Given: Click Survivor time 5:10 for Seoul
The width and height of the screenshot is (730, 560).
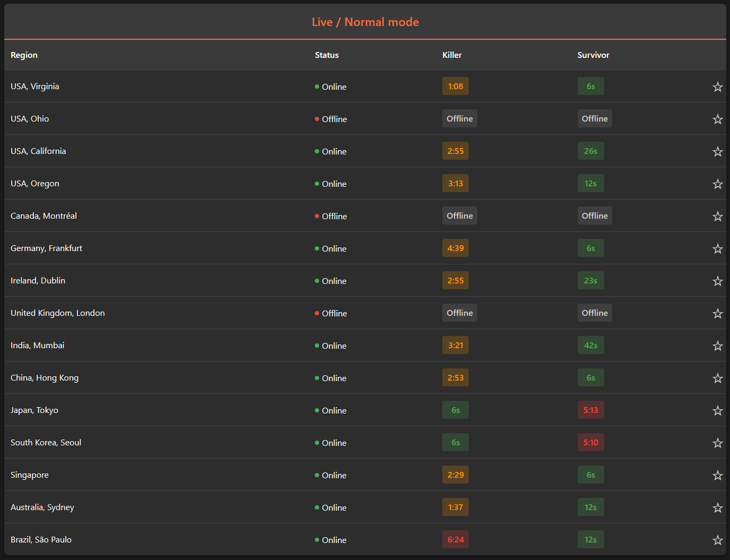Looking at the screenshot, I should [590, 443].
